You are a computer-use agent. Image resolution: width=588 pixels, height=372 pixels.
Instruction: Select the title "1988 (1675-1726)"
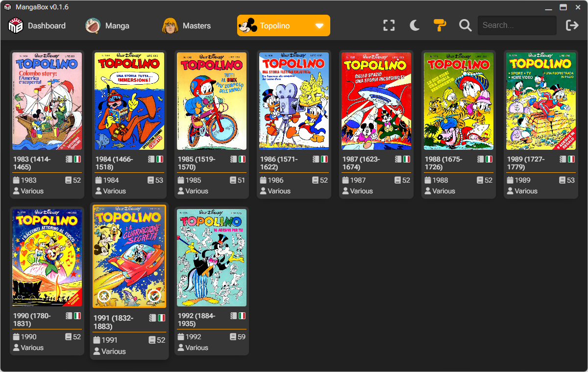tap(444, 163)
